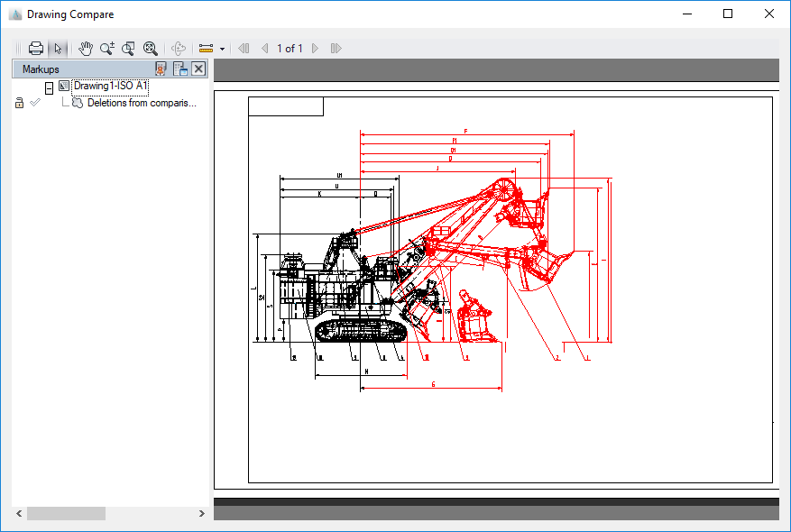791x532 pixels.
Task: Open the Measure tool dropdown arrow
Action: 222,49
